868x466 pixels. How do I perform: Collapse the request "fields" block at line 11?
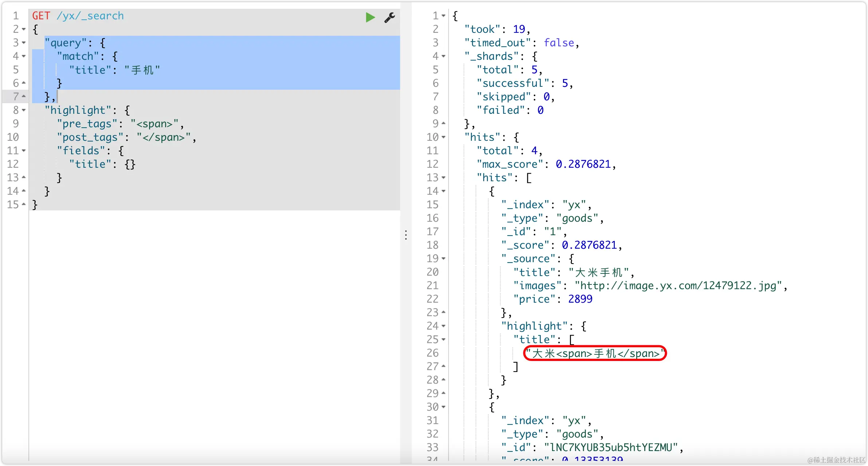click(x=24, y=151)
